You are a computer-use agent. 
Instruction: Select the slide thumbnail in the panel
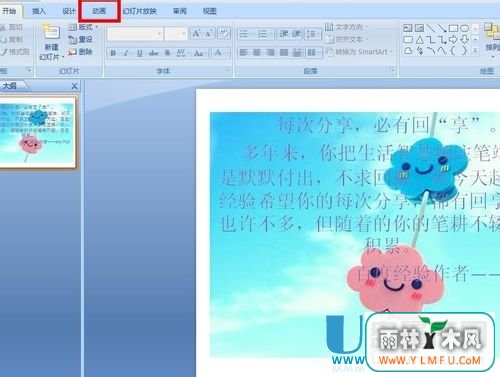pyautogui.click(x=37, y=132)
